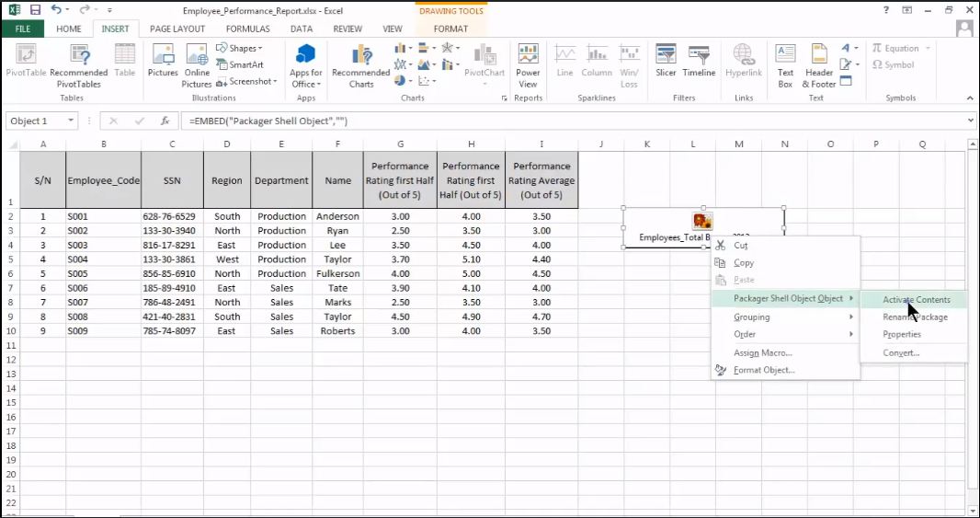Screen dimensions: 980x518
Task: Click the vertical scrollbar up arrow
Action: (972, 144)
